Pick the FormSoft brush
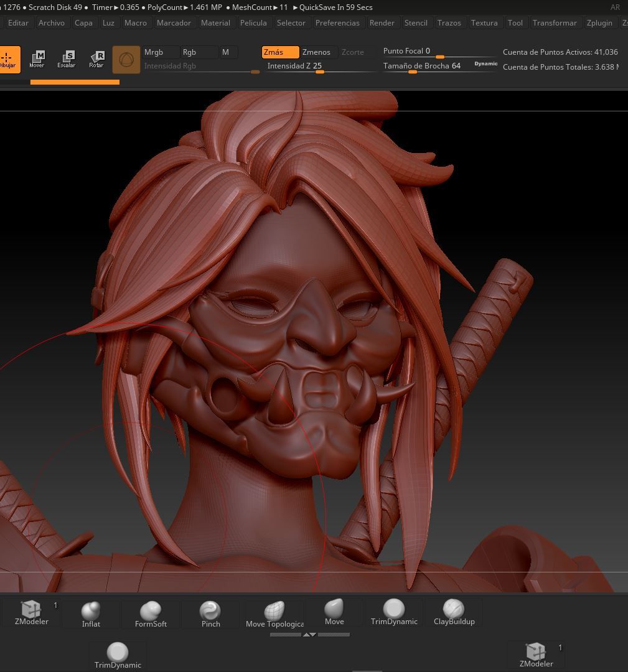Screen dimensions: 628x672 pyautogui.click(x=151, y=615)
